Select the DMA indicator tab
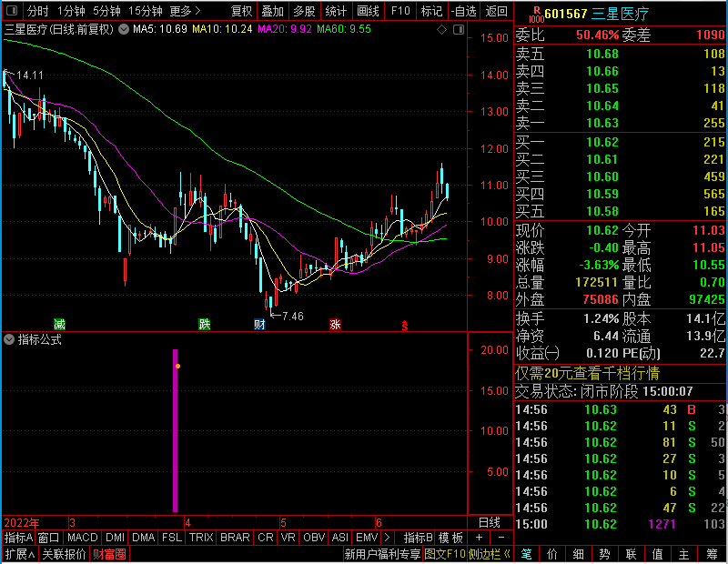728x564 pixels. pyautogui.click(x=143, y=538)
